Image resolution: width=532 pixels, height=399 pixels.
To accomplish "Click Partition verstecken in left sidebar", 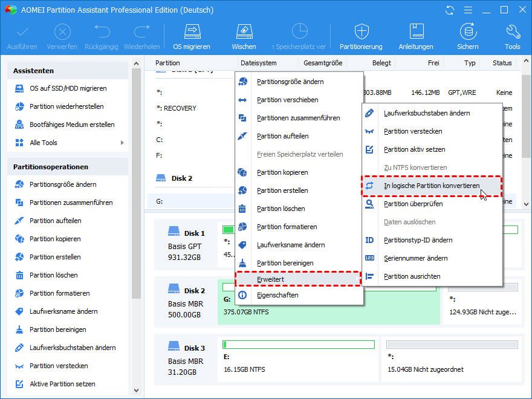I will 59,366.
